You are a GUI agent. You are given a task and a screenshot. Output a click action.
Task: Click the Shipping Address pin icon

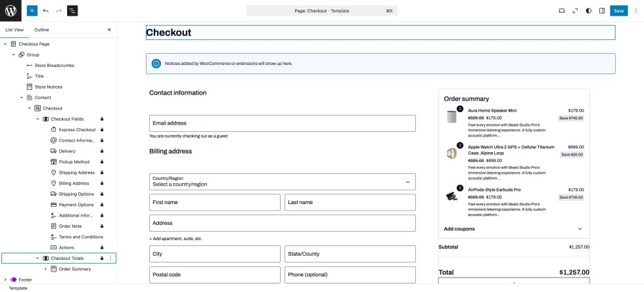(53, 172)
